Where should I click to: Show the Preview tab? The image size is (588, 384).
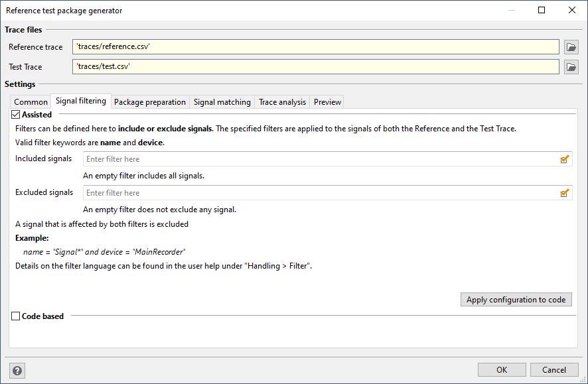(327, 102)
